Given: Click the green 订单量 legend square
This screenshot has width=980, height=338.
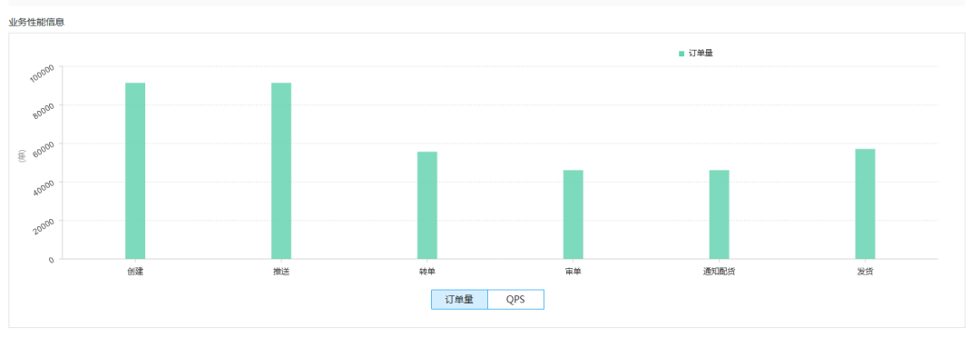Looking at the screenshot, I should [x=681, y=54].
